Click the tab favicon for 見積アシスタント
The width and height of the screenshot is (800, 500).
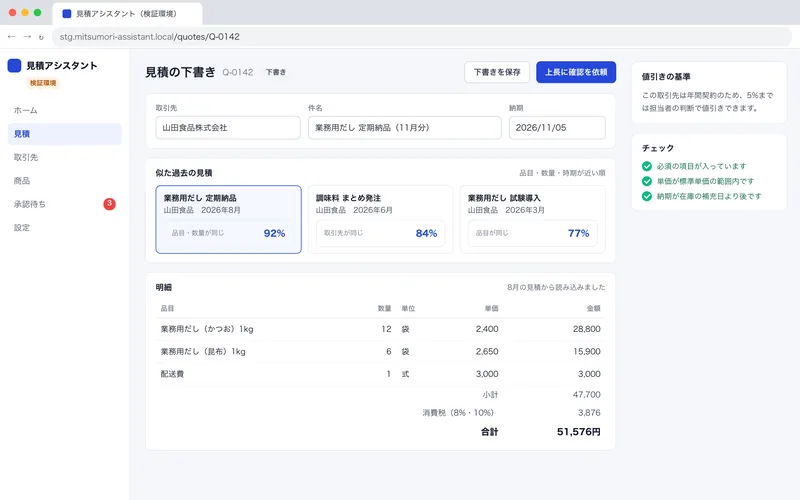(x=66, y=14)
